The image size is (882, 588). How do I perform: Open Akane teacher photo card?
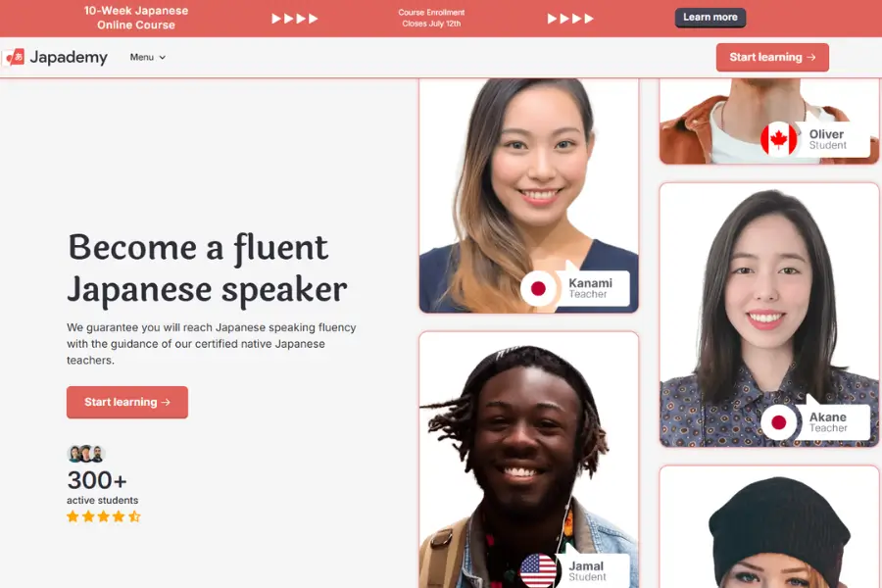click(x=769, y=315)
